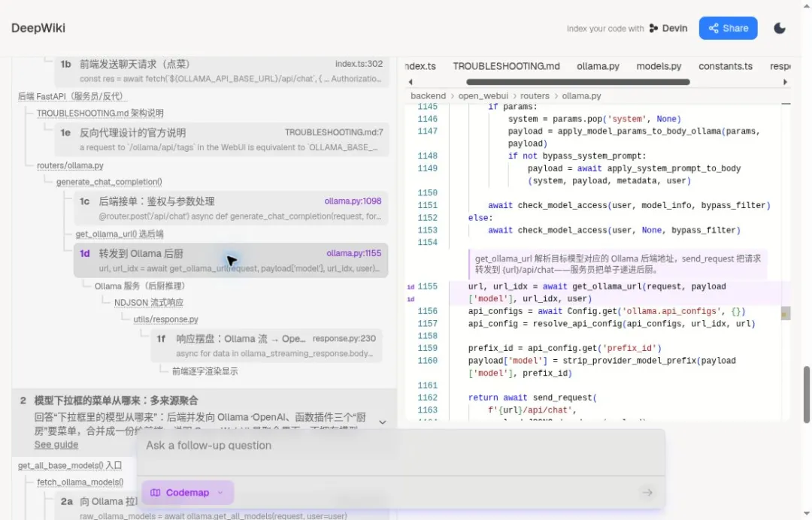Click 'open_webui' in the file breadcrumb
Viewport: 812px width, 520px height.
click(x=483, y=95)
